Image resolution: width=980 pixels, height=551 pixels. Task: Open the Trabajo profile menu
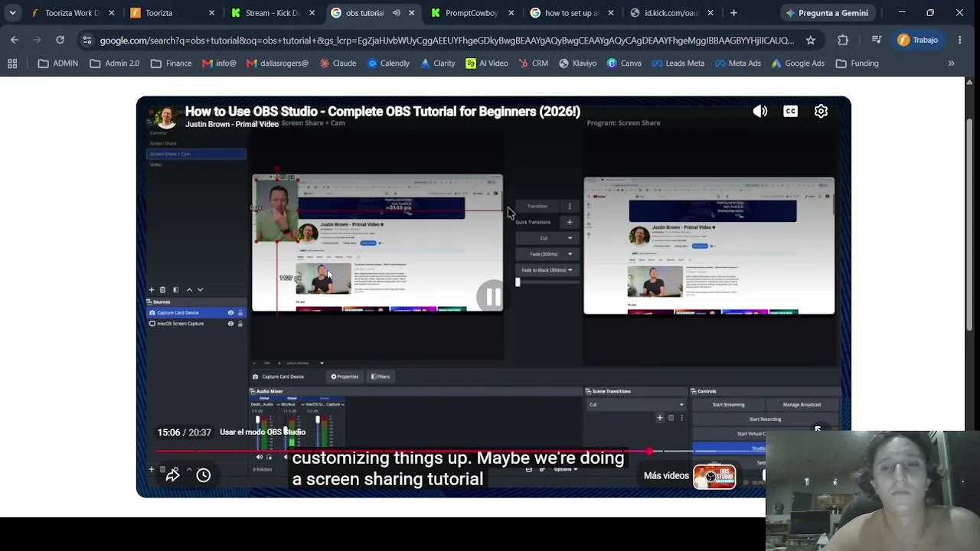pos(918,40)
